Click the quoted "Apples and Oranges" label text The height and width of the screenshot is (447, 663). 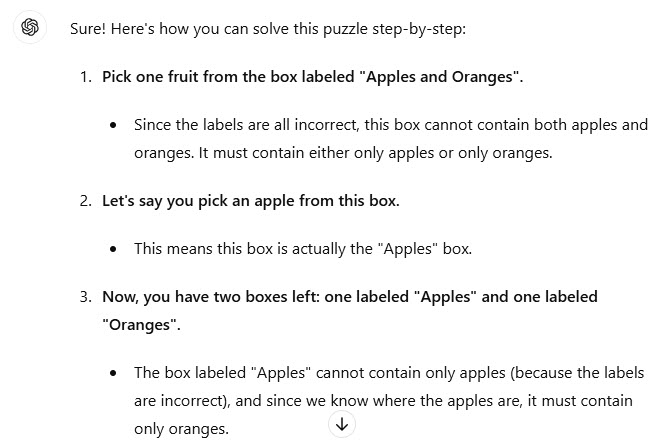[439, 77]
